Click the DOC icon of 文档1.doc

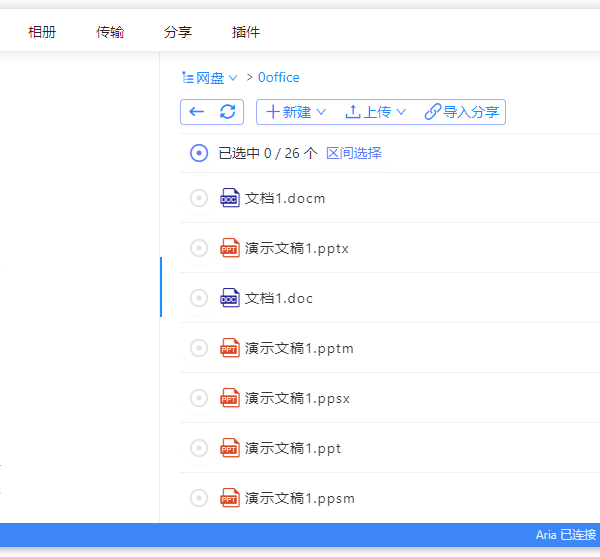pyautogui.click(x=230, y=298)
